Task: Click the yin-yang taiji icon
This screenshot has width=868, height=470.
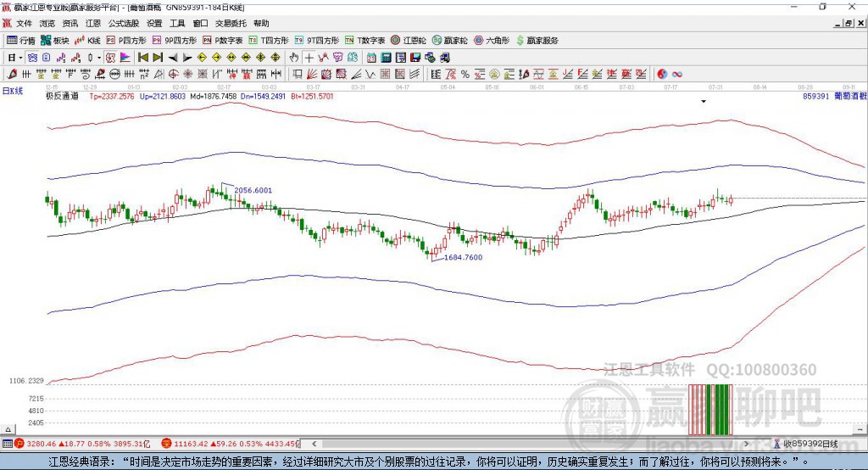Action: 662,74
